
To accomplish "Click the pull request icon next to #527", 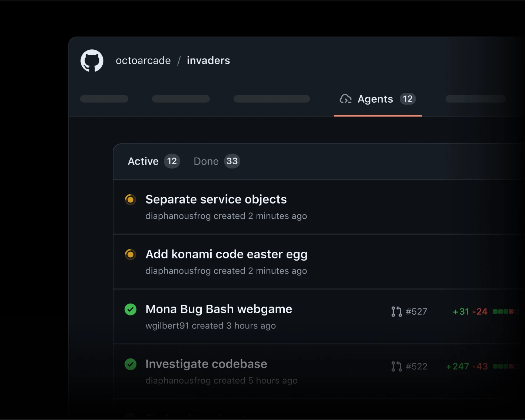I will (x=396, y=311).
